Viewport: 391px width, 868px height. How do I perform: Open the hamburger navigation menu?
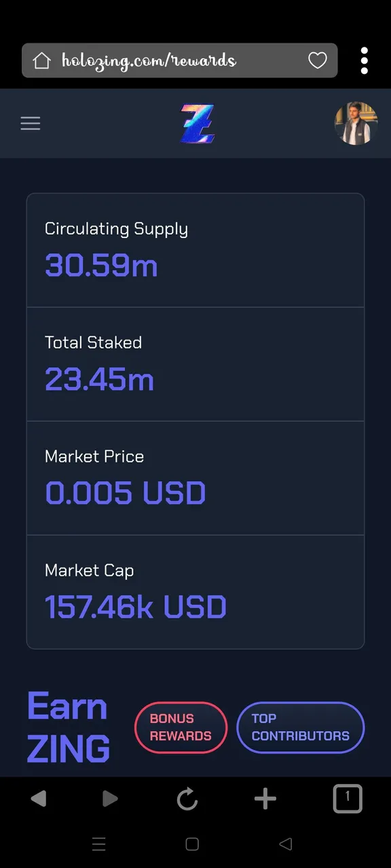pyautogui.click(x=31, y=123)
